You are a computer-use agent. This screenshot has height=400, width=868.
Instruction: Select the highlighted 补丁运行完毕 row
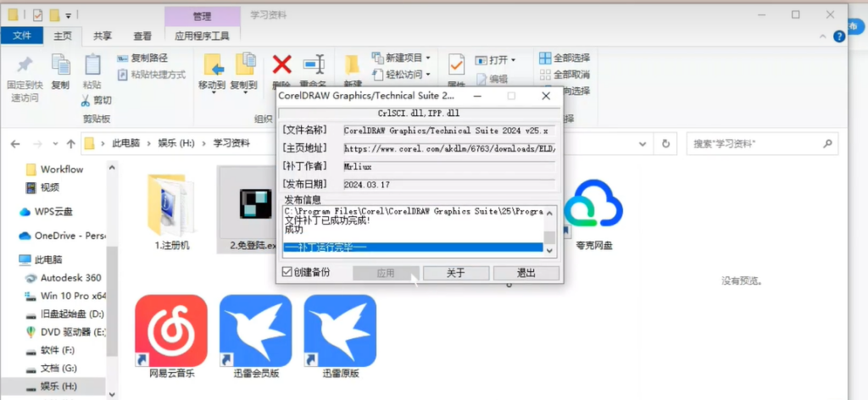413,247
